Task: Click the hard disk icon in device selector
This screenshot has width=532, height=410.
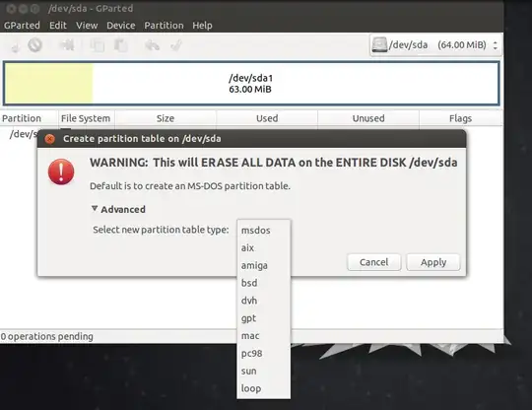Action: [x=379, y=44]
